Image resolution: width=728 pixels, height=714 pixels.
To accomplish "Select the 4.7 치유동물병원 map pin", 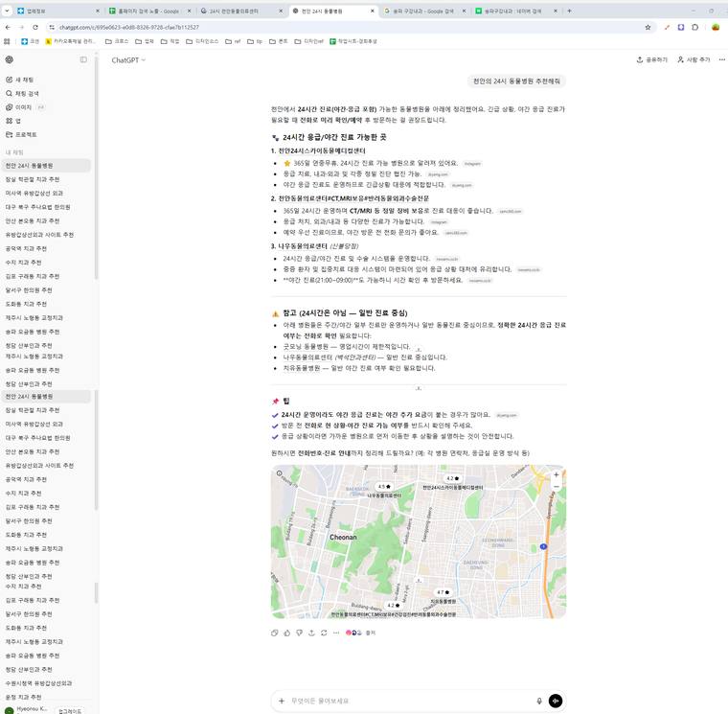I will pos(443,592).
